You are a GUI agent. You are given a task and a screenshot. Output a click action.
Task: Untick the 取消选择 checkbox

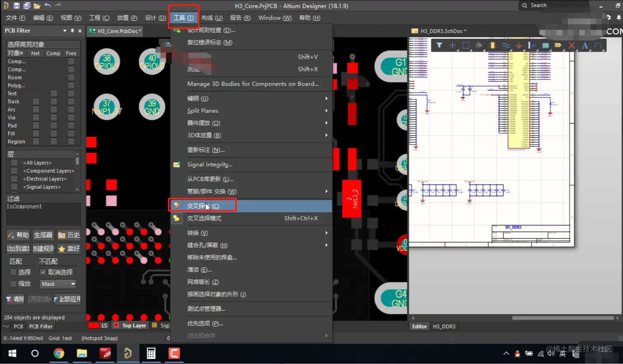[x=43, y=272]
